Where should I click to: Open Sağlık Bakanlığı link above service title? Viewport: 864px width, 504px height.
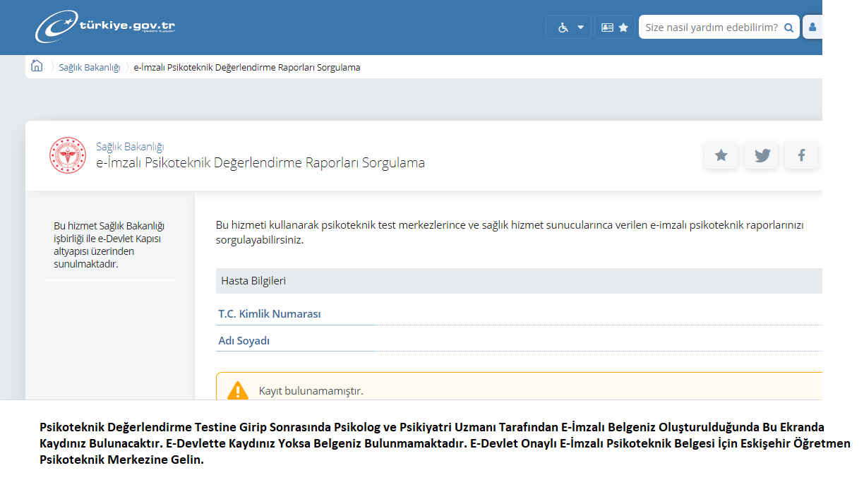(x=130, y=147)
